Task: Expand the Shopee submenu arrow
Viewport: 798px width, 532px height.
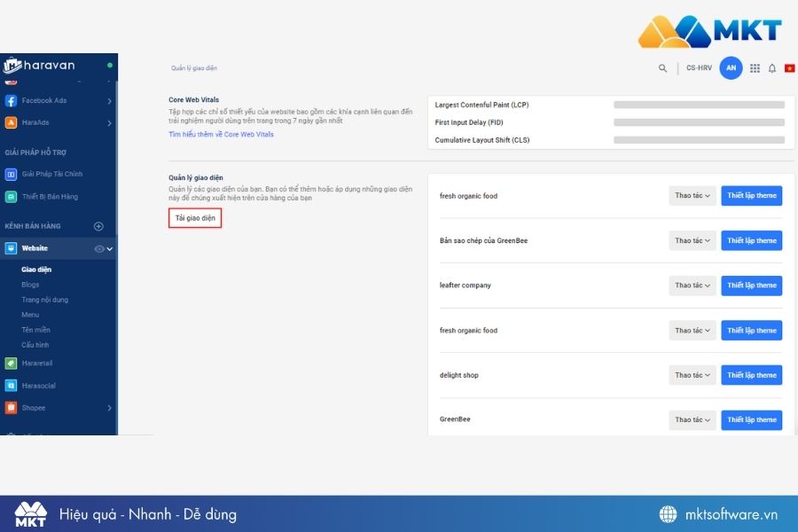Action: [109, 408]
